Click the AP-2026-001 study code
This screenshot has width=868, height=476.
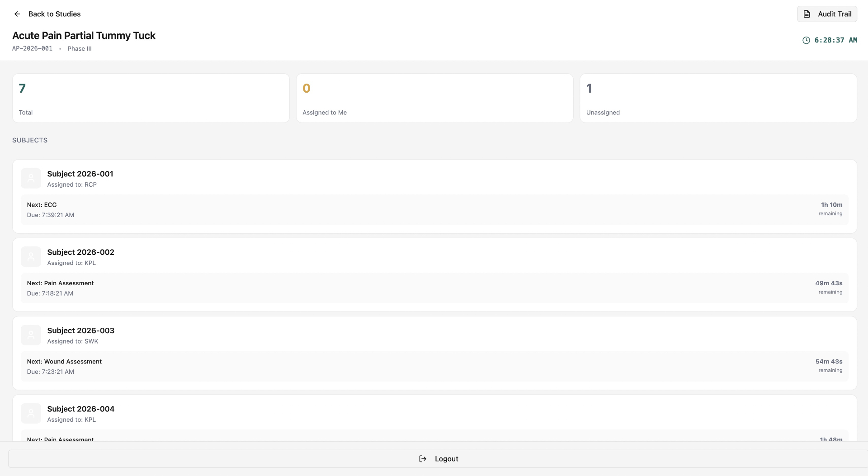[x=32, y=48]
